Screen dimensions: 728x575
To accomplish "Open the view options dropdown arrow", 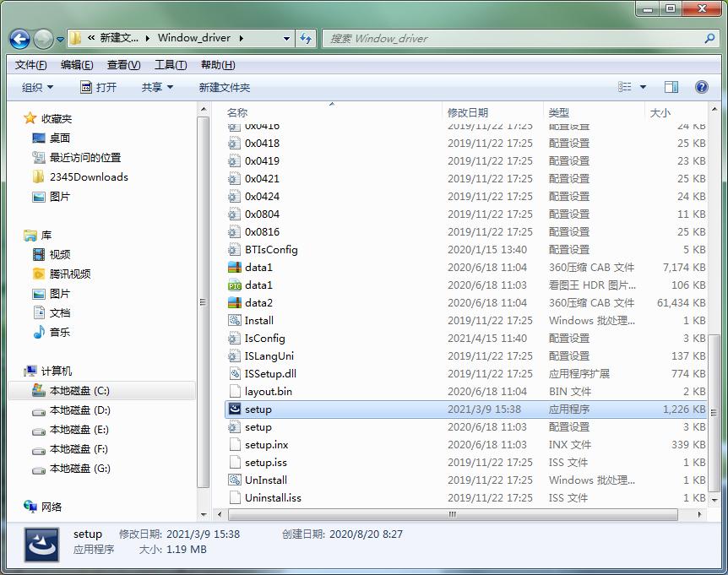I will click(x=643, y=87).
